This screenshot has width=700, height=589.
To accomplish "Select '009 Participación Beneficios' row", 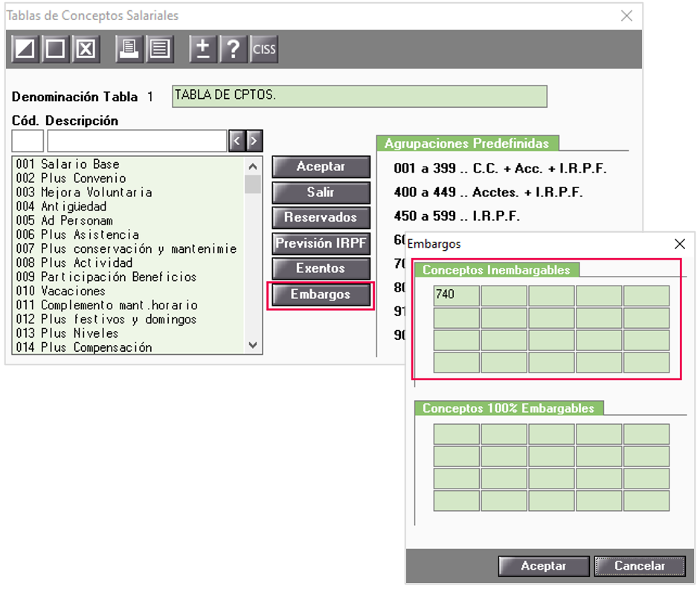I will point(128,277).
